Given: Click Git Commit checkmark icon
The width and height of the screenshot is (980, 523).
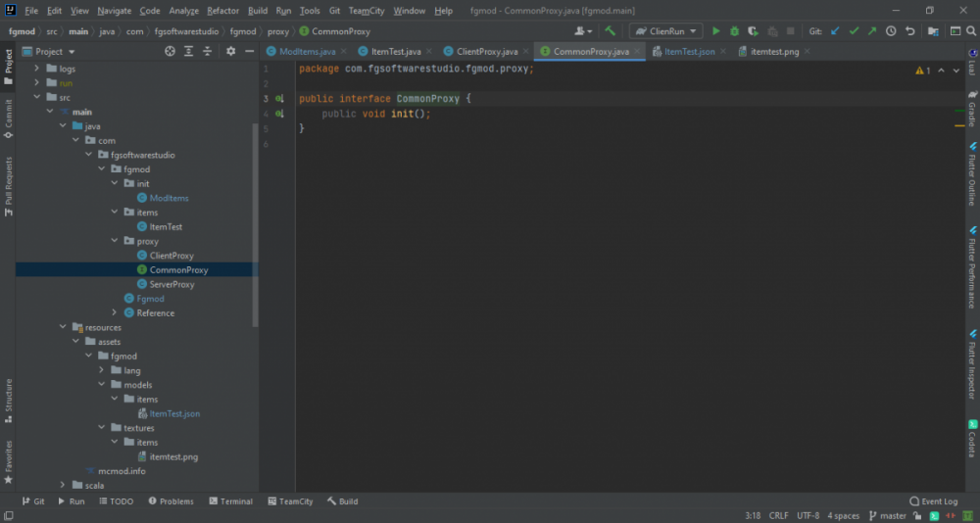Looking at the screenshot, I should tap(854, 31).
